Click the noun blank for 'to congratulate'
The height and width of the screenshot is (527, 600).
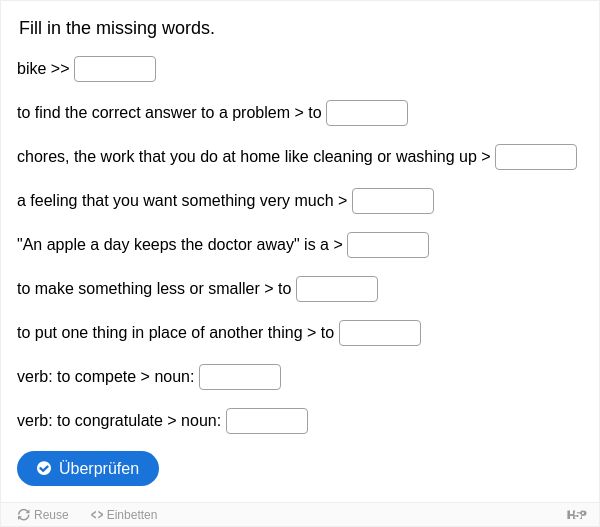coord(267,421)
